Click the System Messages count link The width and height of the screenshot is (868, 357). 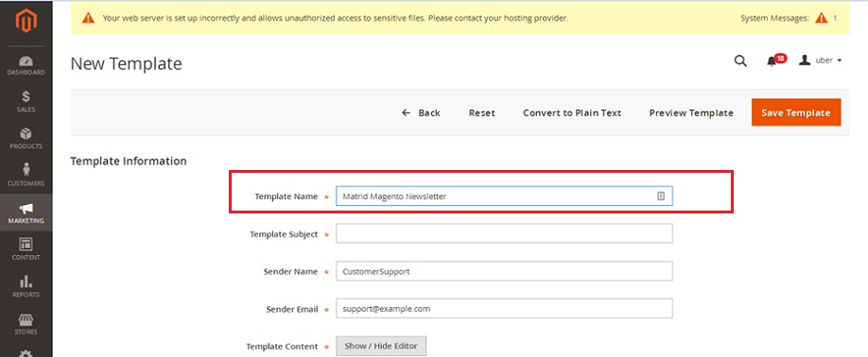point(835,18)
